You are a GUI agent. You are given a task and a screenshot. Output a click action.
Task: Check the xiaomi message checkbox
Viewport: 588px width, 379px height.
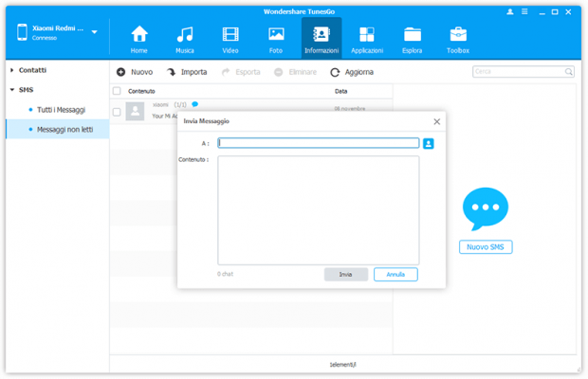click(x=118, y=112)
